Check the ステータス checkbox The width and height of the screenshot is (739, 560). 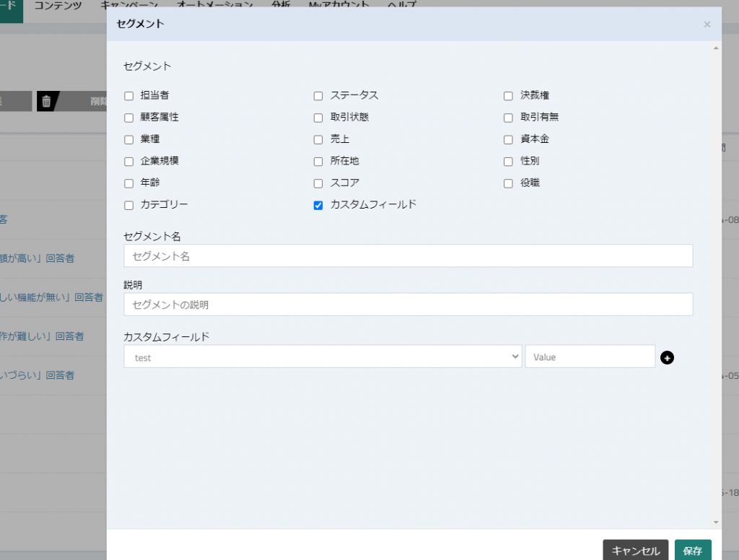(318, 96)
